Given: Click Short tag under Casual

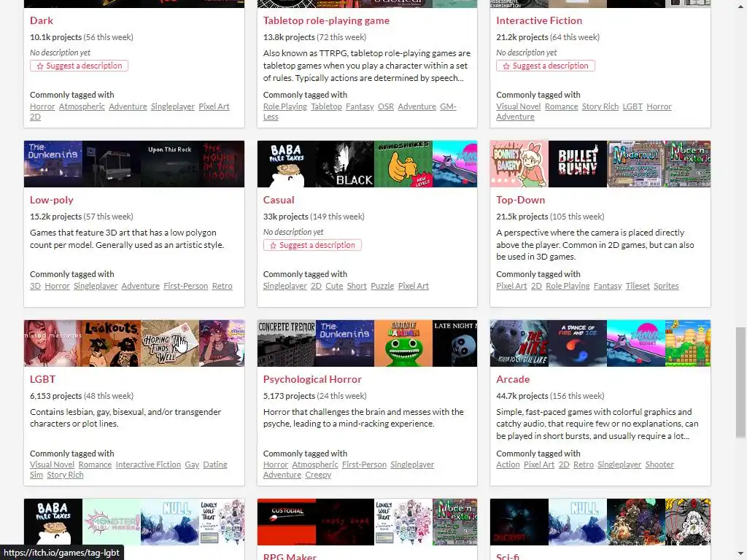Looking at the screenshot, I should [x=357, y=286].
